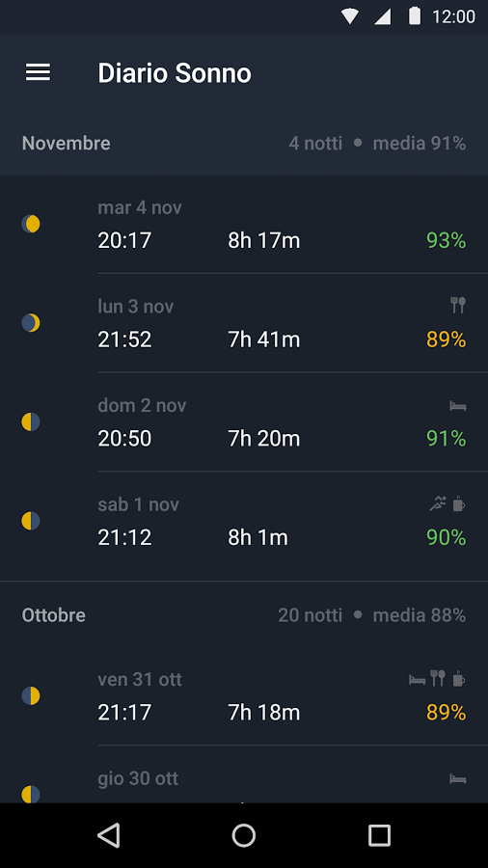
Task: Tap the fork and knife icon on lun 3 nov
Action: (458, 305)
